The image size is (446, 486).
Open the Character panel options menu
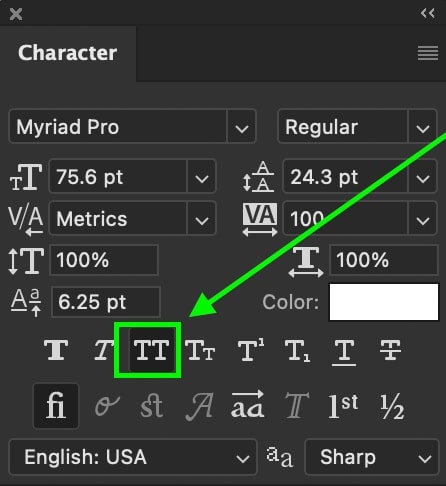[x=428, y=53]
